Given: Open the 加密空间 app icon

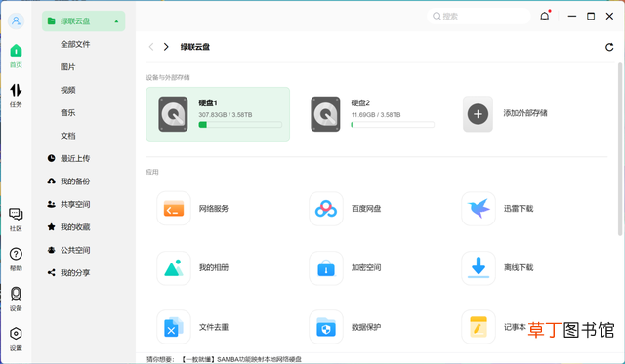Looking at the screenshot, I should 326,267.
